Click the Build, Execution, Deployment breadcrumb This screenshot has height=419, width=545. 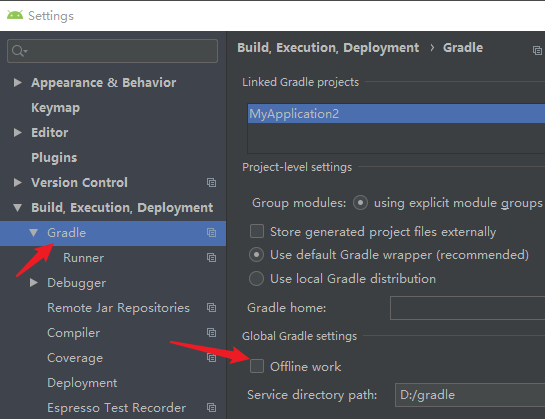tap(328, 48)
